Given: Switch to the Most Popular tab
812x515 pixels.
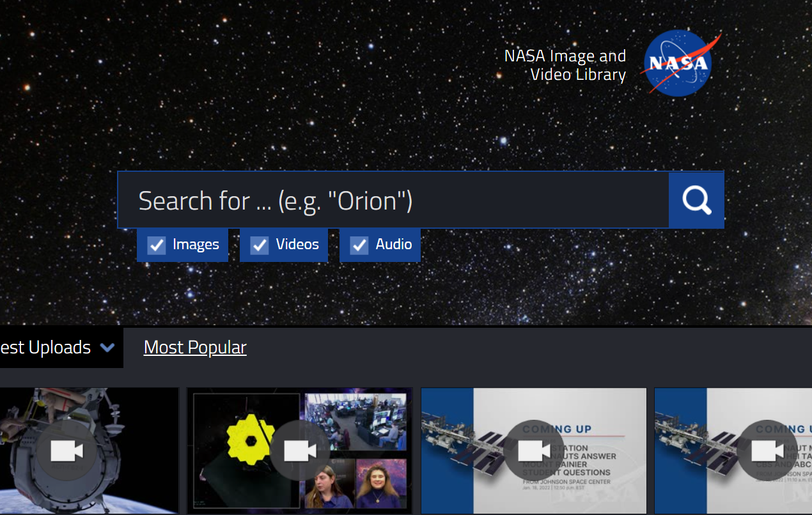Looking at the screenshot, I should [x=195, y=347].
